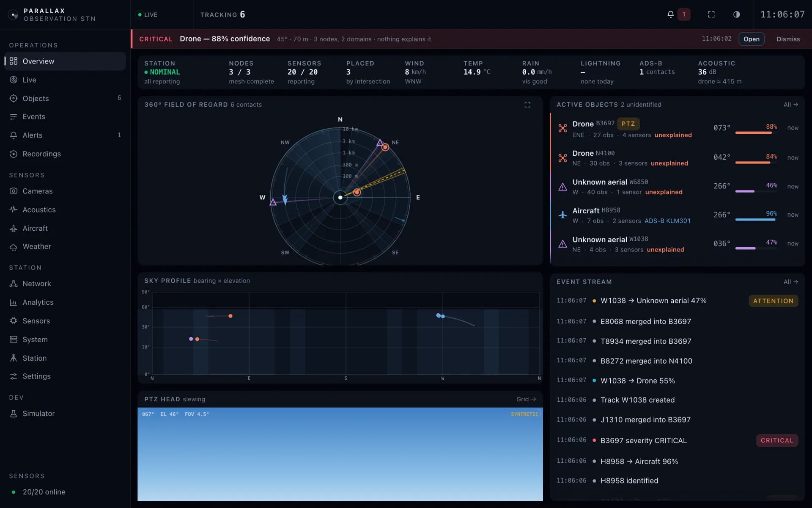Click the CRITICAL badge for B3697 event
The width and height of the screenshot is (812, 508).
[777, 440]
